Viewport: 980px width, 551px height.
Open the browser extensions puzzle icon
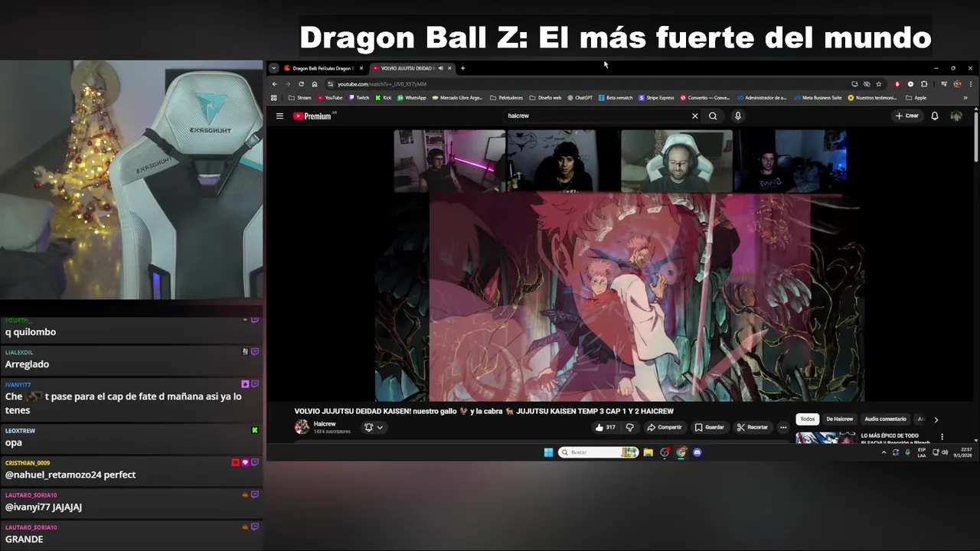[924, 84]
